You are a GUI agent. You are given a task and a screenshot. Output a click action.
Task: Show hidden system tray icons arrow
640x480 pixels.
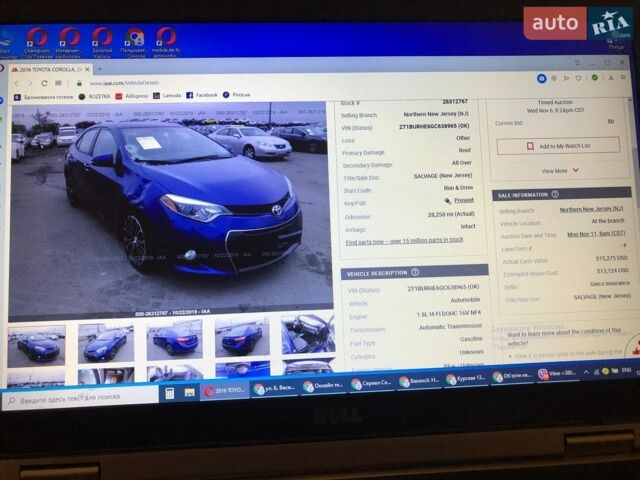587,372
